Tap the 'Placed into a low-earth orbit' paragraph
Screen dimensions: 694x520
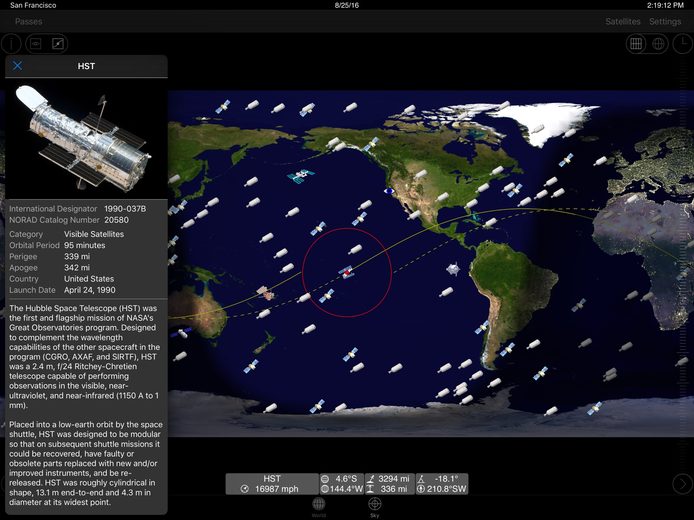click(x=86, y=463)
